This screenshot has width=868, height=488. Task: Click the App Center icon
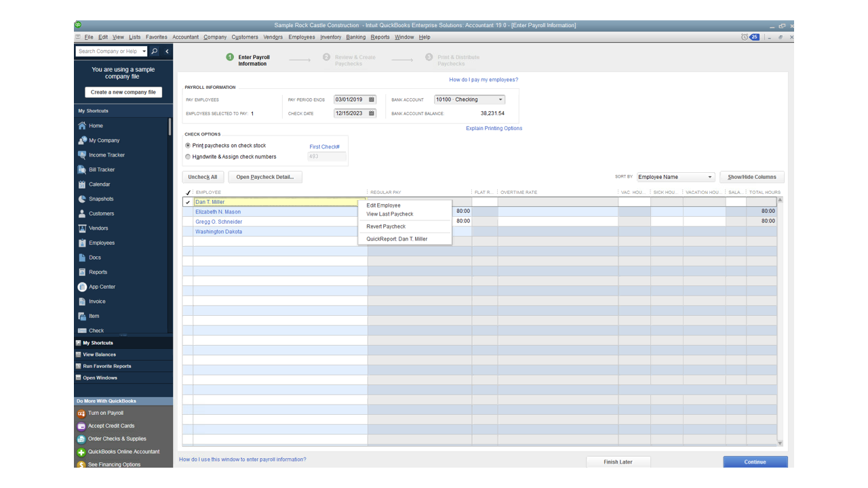[82, 287]
